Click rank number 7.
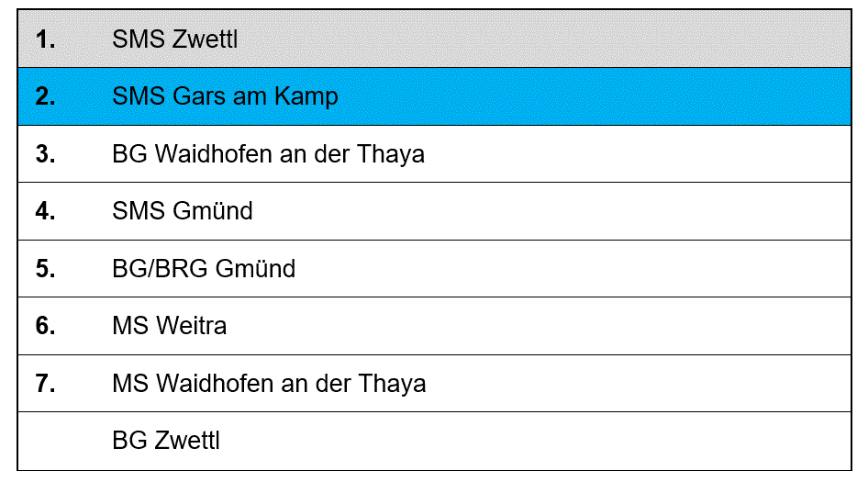 click(45, 384)
